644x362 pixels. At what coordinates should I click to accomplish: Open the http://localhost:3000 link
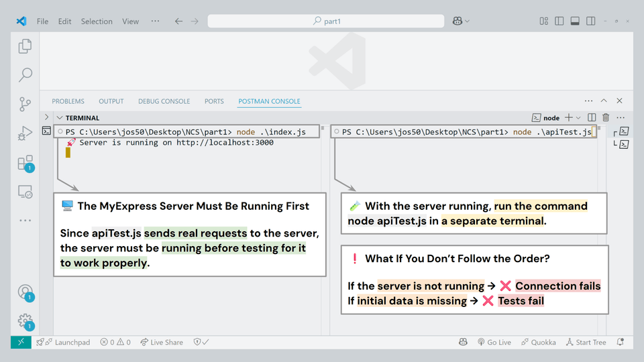(x=225, y=142)
